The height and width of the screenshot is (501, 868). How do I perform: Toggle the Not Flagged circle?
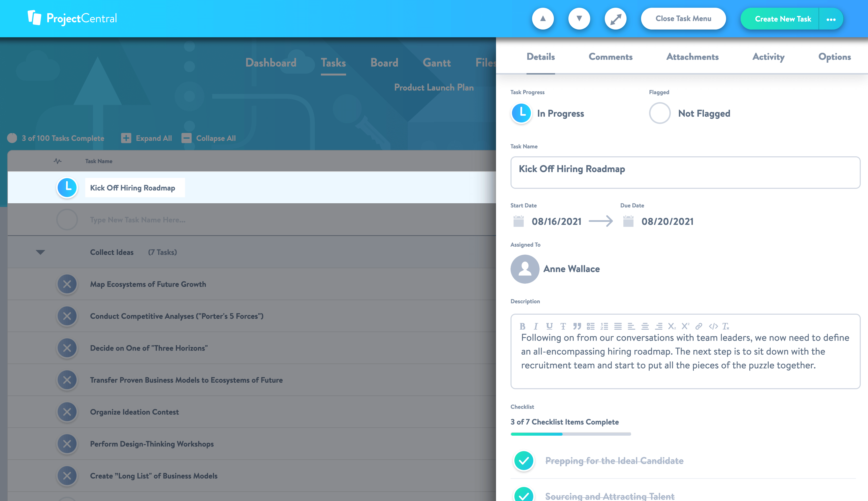[659, 113]
